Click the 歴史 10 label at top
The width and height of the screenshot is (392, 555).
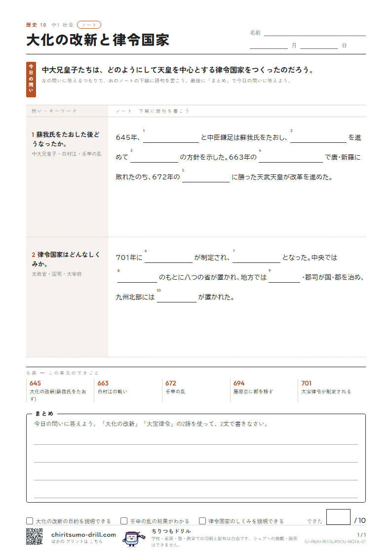point(36,25)
